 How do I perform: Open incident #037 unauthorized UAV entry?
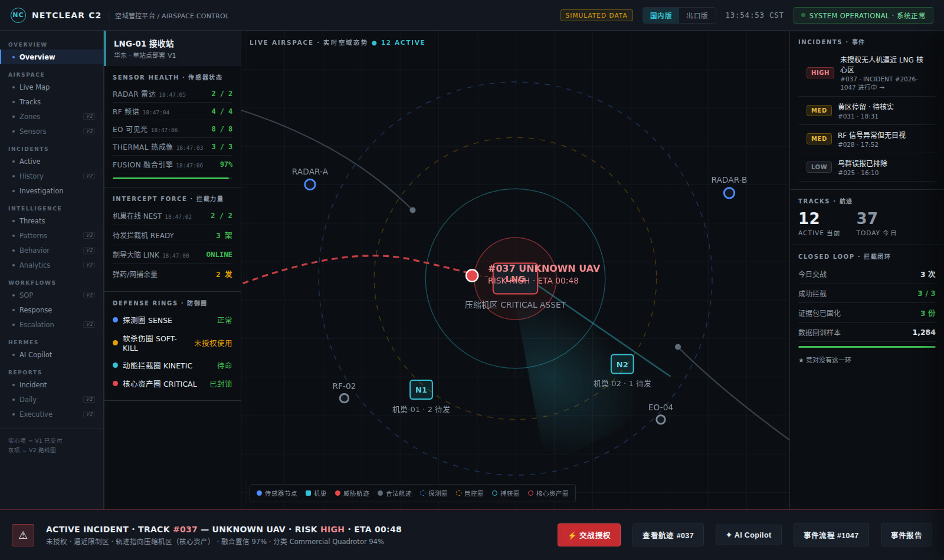click(867, 73)
